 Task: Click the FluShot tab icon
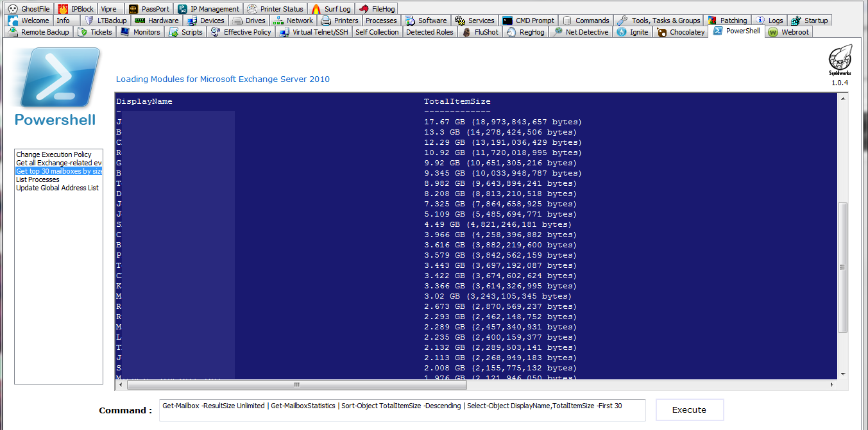point(466,32)
